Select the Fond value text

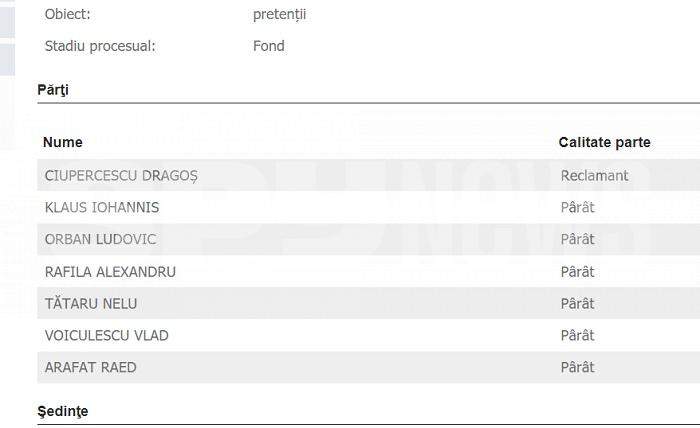click(269, 46)
